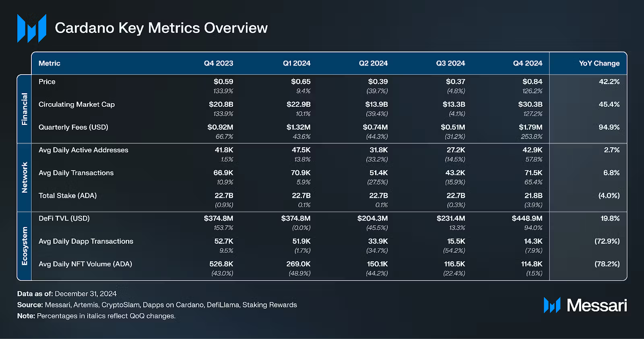The height and width of the screenshot is (339, 644).
Task: Click the YoY Change column header
Action: (x=599, y=63)
